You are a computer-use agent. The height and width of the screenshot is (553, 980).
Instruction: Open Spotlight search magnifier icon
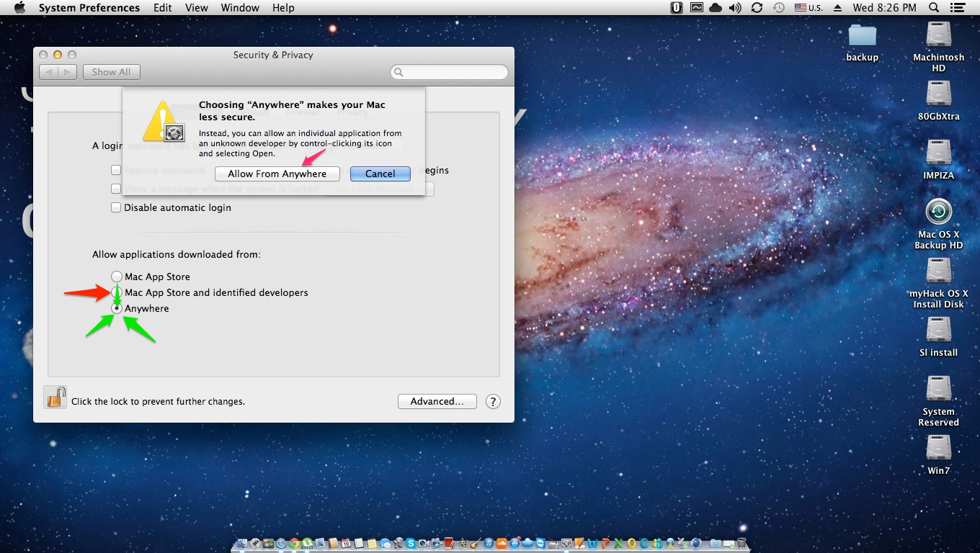(x=934, y=8)
